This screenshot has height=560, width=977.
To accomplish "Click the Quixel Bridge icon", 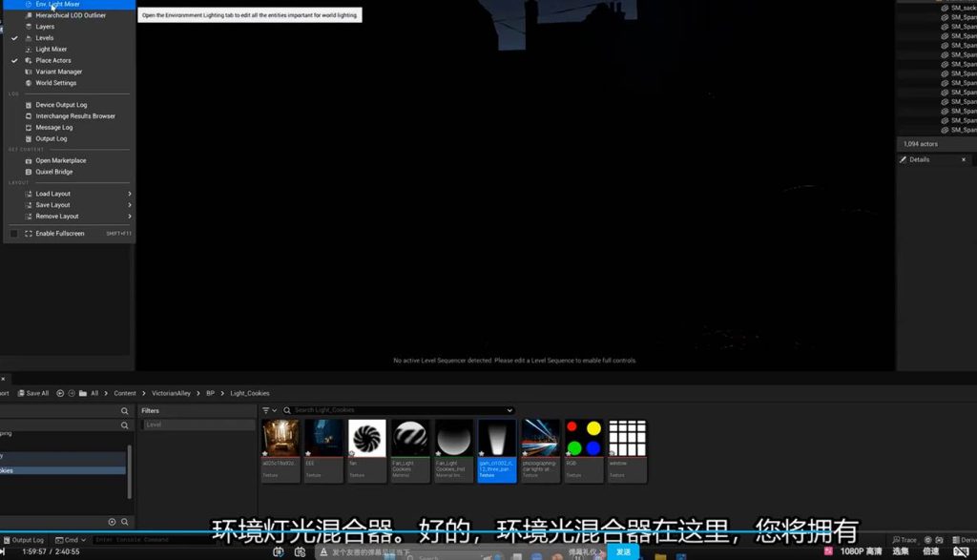I will 28,172.
